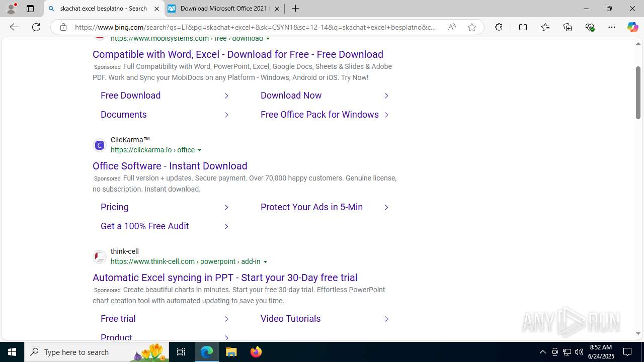Viewport: 644px width, 362px height.
Task: Open ClicKarma site favicon
Action: click(x=99, y=145)
